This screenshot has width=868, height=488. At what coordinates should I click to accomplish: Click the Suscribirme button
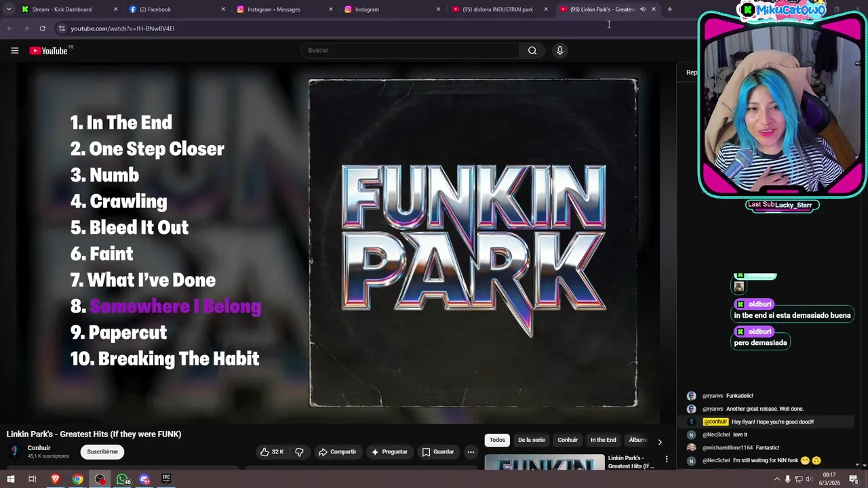(102, 451)
